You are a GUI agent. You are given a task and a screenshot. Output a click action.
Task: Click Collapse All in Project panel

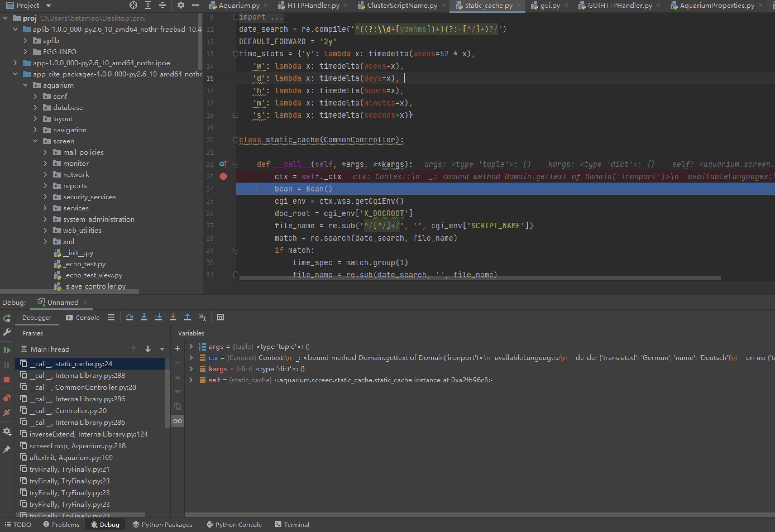click(x=162, y=5)
